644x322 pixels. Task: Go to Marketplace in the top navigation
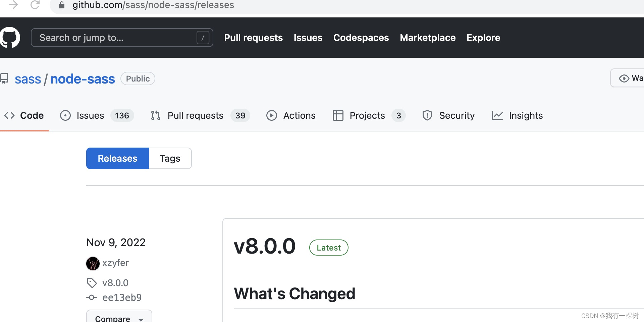pyautogui.click(x=428, y=38)
